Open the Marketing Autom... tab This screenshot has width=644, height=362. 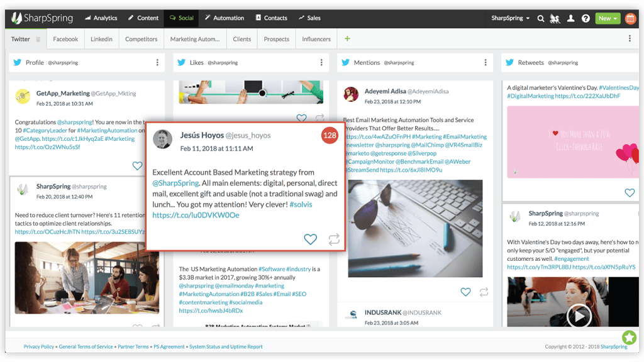pos(195,39)
